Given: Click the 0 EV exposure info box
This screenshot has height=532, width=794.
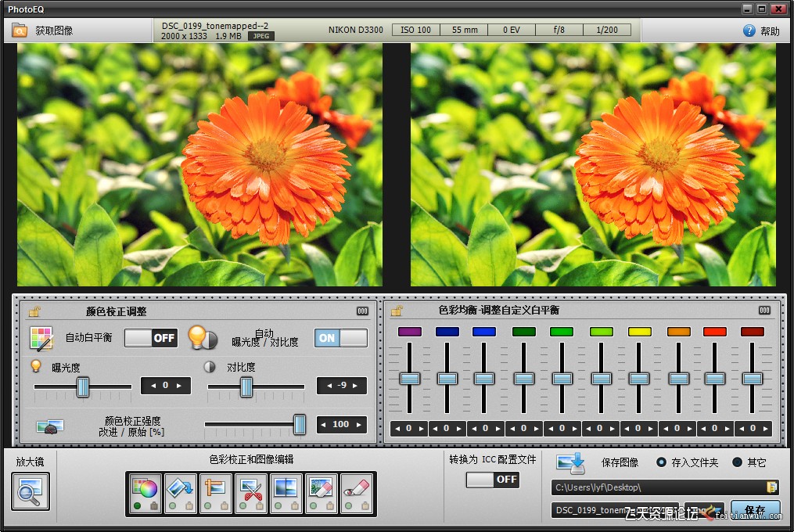Looking at the screenshot, I should click(x=512, y=30).
